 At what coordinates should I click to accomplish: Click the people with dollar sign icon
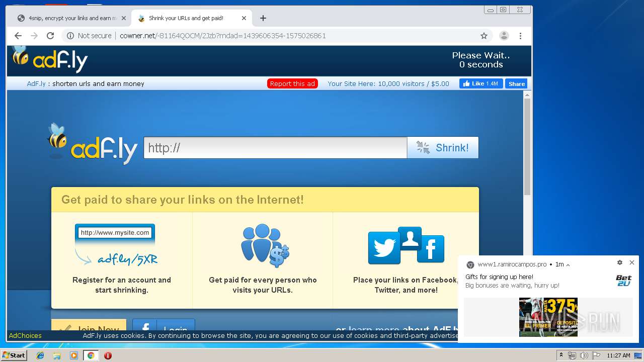click(265, 246)
